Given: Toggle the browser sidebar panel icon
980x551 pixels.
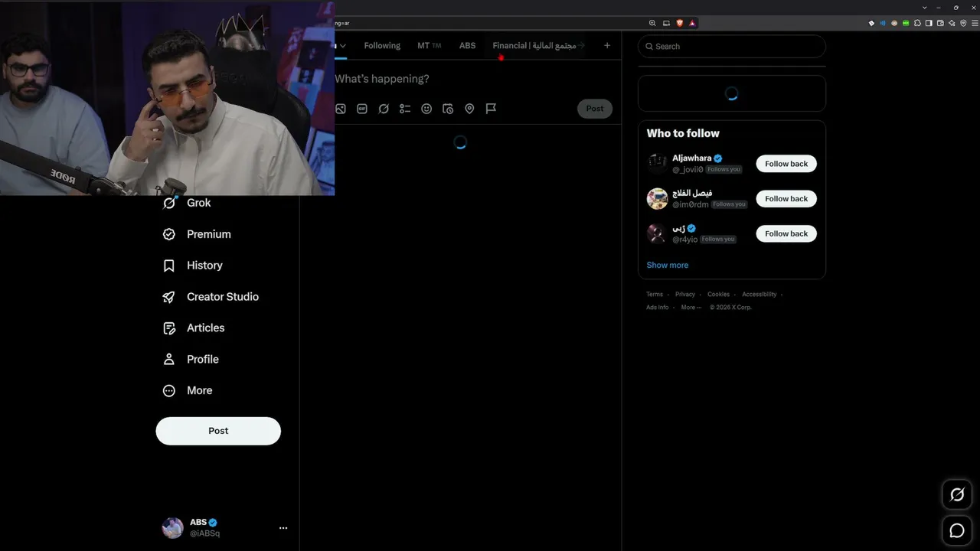Looking at the screenshot, I should (929, 23).
